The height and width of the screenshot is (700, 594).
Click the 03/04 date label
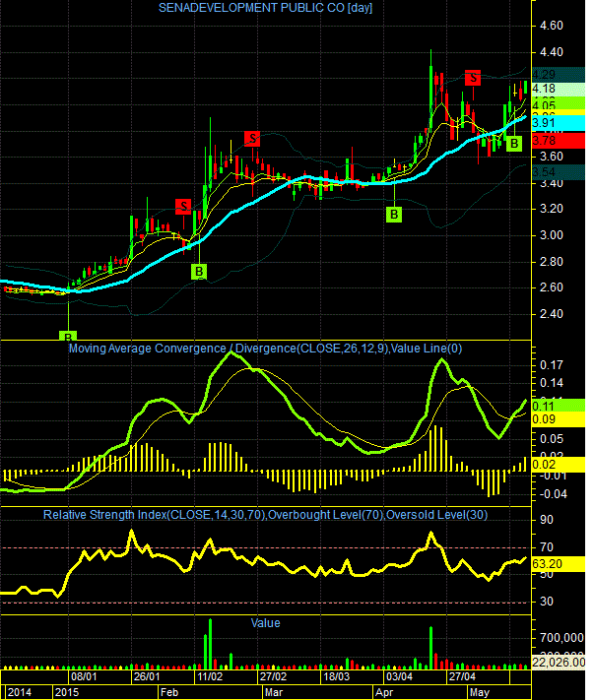pyautogui.click(x=399, y=676)
